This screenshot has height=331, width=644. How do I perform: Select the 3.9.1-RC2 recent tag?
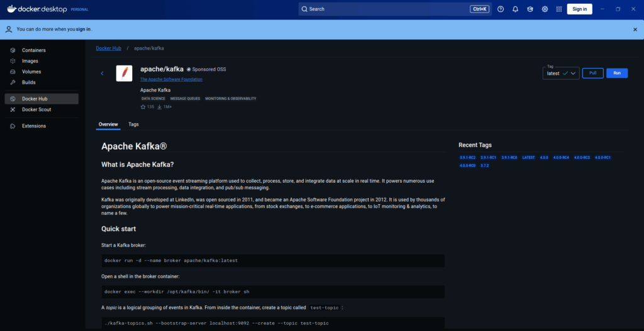(468, 158)
